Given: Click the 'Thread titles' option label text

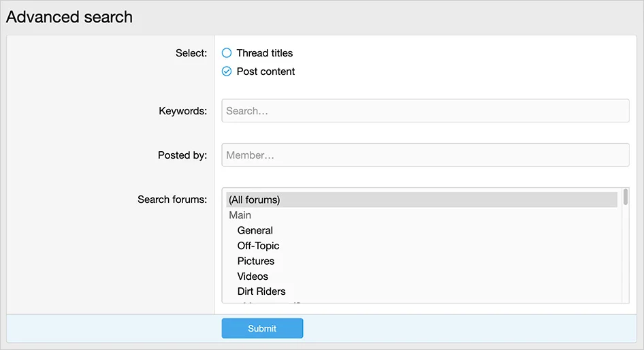Looking at the screenshot, I should (264, 52).
